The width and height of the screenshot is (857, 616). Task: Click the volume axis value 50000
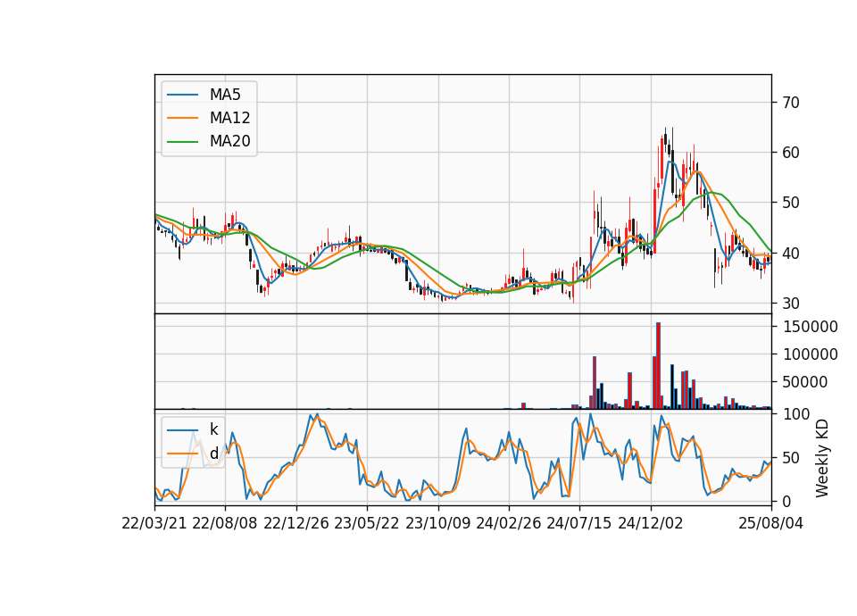[x=804, y=382]
